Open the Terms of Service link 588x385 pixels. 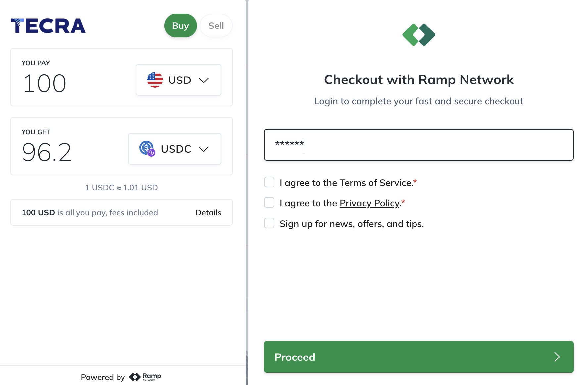point(375,183)
